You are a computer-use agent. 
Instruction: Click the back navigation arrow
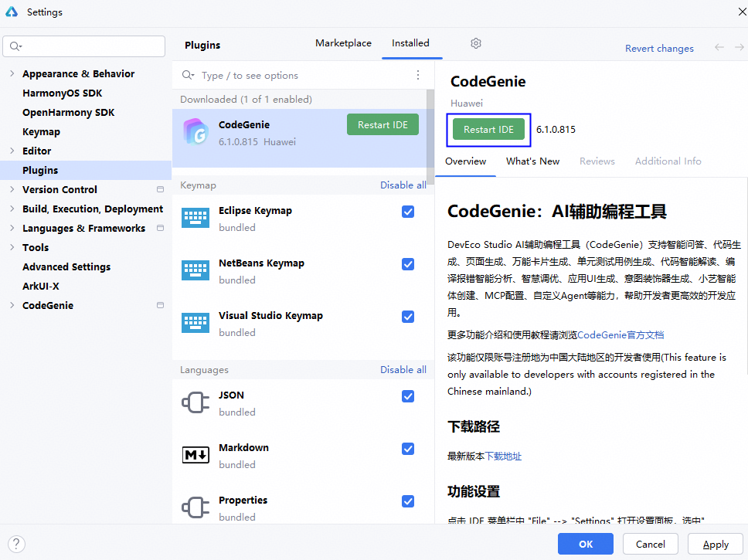coord(719,47)
